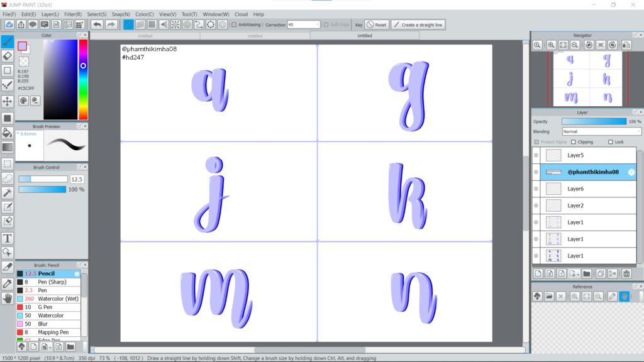Viewport: 644px width, 362px height.
Task: Zoom out using Navigator magnifier minus
Action: 575,45
